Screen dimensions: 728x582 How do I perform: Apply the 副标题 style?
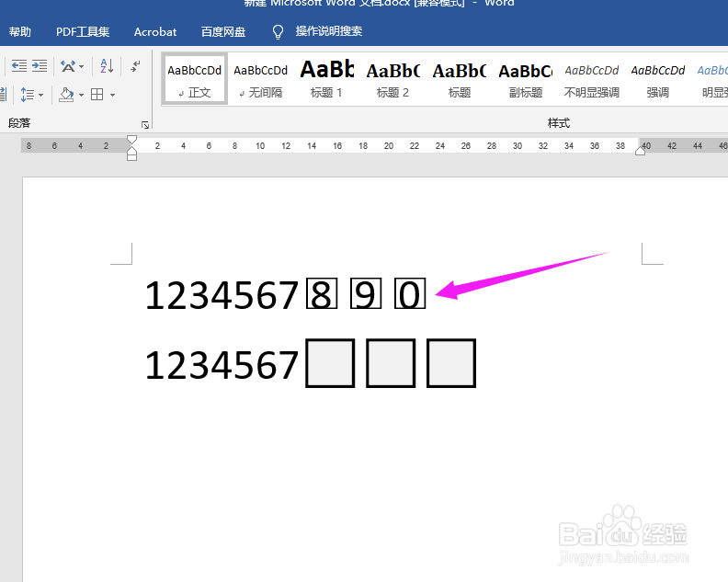click(526, 79)
